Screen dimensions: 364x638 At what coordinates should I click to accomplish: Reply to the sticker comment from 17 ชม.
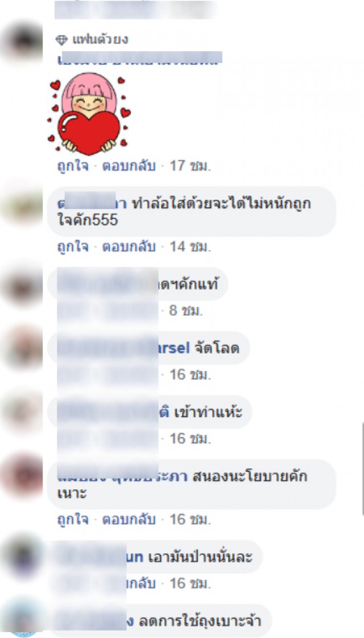(x=129, y=167)
